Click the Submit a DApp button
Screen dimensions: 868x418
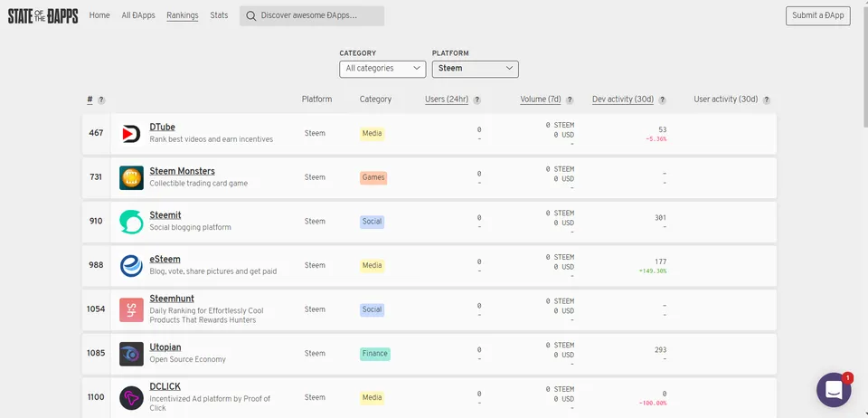coord(818,15)
